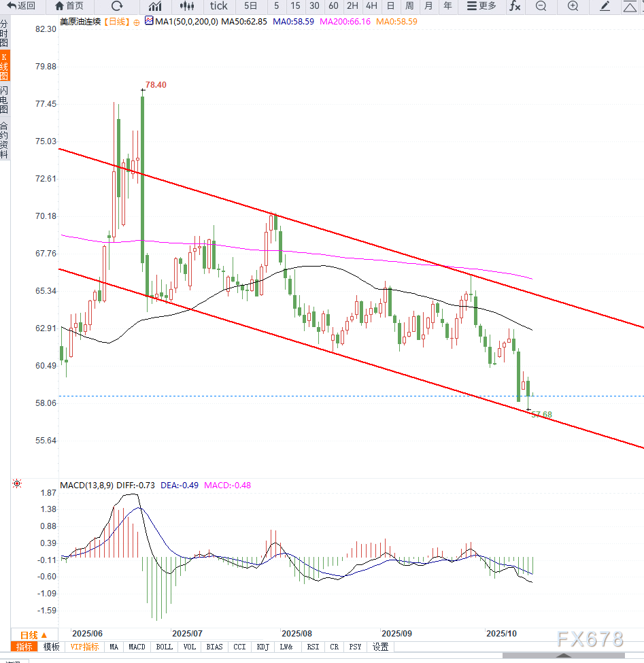This screenshot has width=644, height=663.
Task: Zoom in chart with plus magnifier
Action: pyautogui.click(x=573, y=6)
